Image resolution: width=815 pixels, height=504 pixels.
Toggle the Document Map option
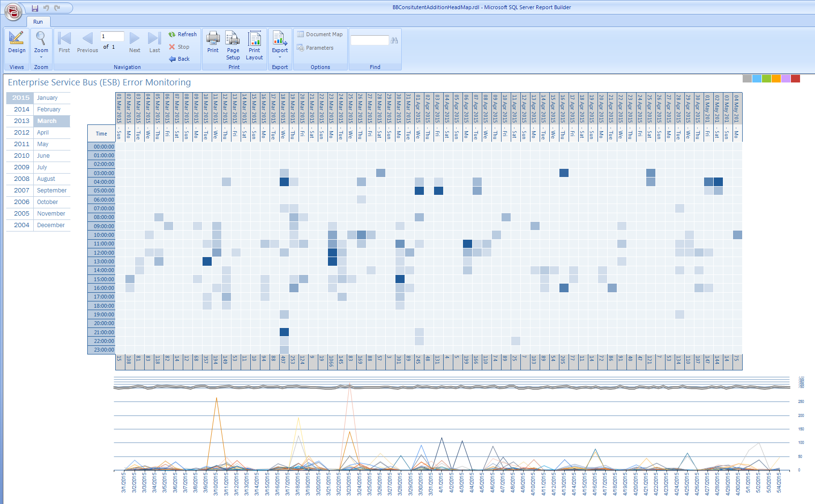pos(320,34)
